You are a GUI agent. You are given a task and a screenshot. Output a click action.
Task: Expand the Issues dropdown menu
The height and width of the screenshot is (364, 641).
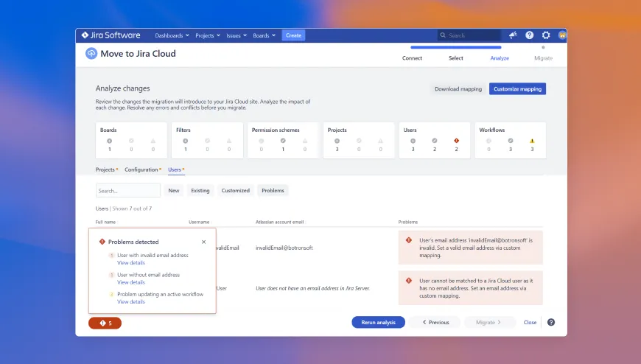[237, 35]
